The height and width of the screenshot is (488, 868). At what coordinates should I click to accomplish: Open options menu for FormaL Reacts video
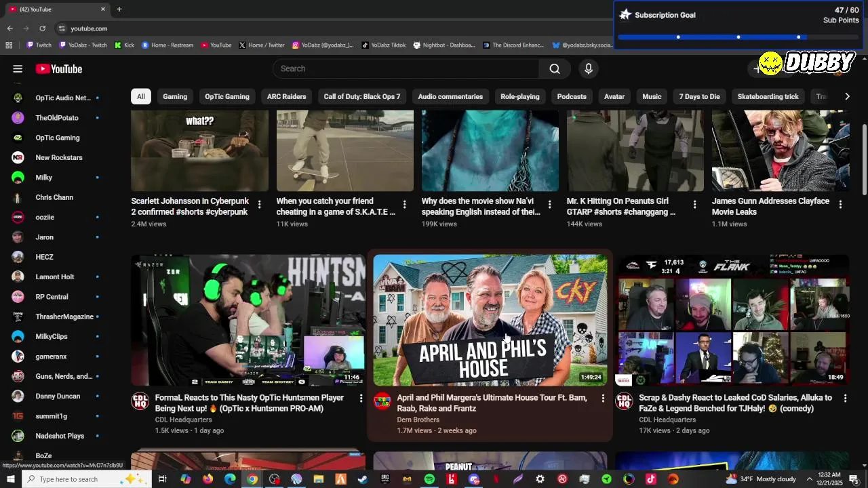click(x=361, y=399)
